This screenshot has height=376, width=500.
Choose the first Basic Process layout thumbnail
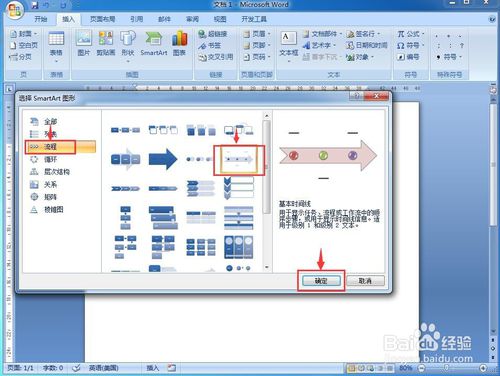coord(125,130)
